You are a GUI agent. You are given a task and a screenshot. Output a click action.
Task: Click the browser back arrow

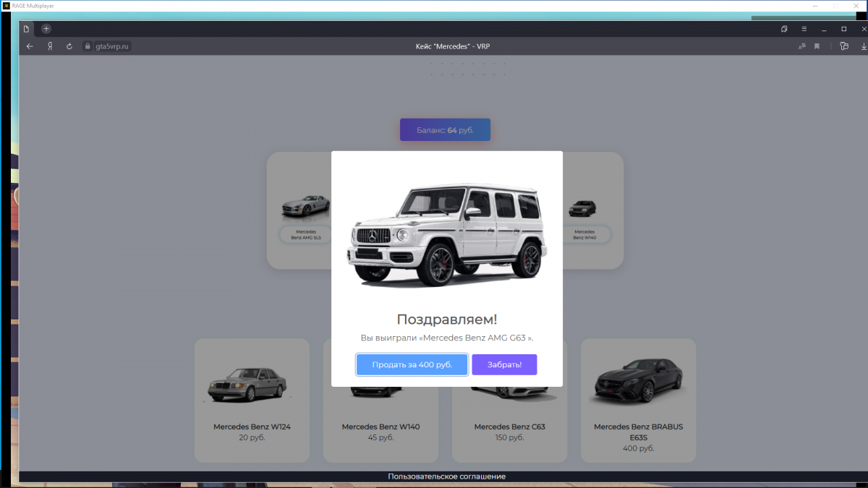click(30, 46)
